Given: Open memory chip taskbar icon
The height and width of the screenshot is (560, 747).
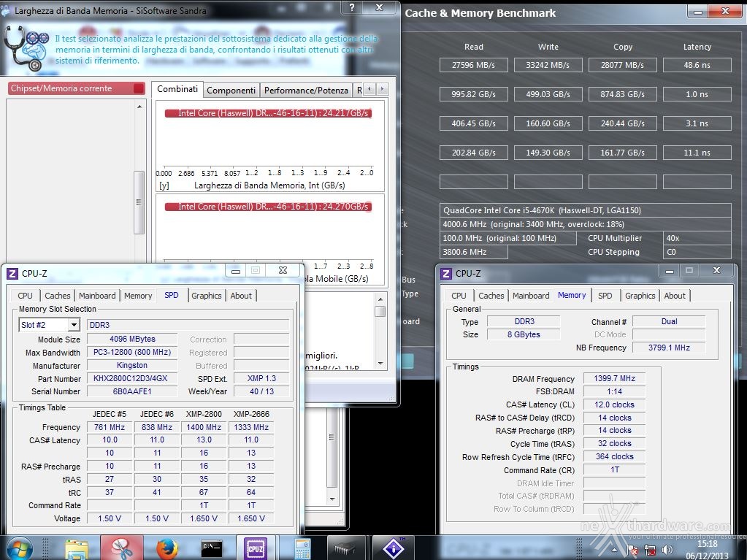Looking at the screenshot, I should tap(345, 548).
